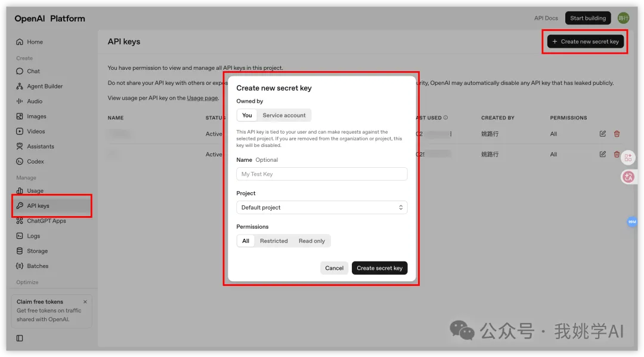Click the Videos play icon
Viewport: 644px width, 357px height.
click(x=19, y=131)
